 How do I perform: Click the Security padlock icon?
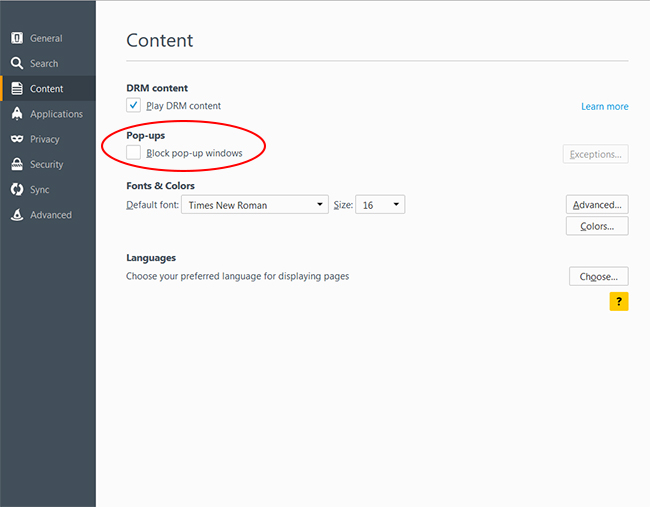pyautogui.click(x=17, y=164)
